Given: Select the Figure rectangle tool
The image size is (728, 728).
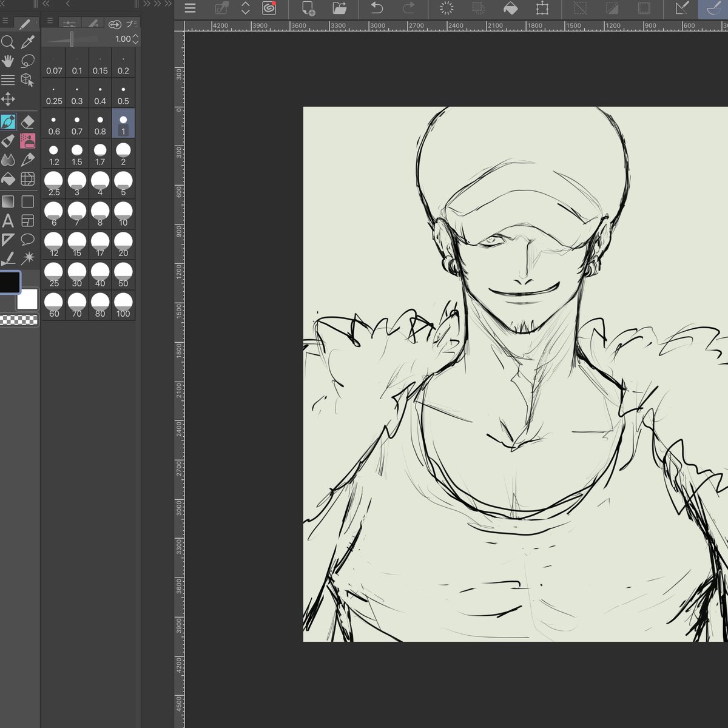Looking at the screenshot, I should coord(27,201).
